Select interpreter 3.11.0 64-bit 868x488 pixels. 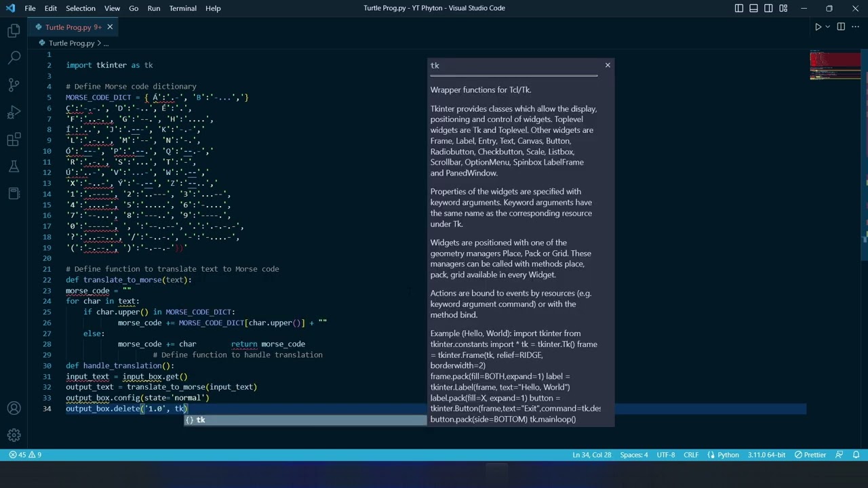pos(766,455)
